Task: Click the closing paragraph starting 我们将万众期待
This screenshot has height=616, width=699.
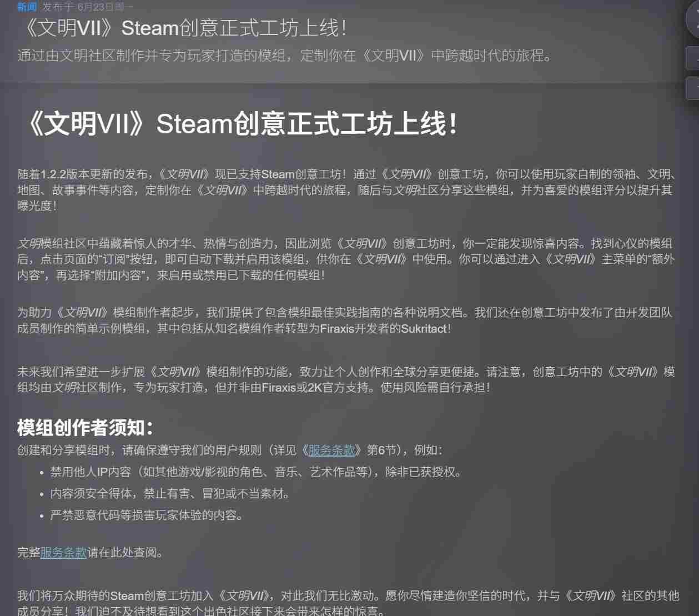Action: (x=348, y=604)
